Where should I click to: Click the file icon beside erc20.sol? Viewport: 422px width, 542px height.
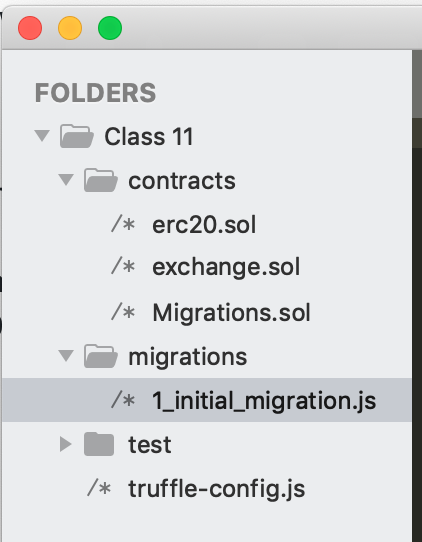[123, 224]
